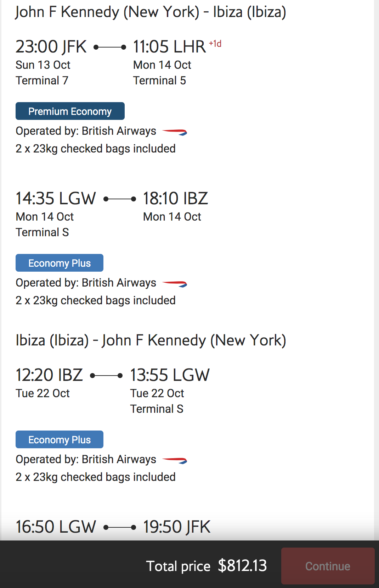Click British Airways logo on JFK–LHR flight
The width and height of the screenshot is (379, 588).
click(x=175, y=132)
